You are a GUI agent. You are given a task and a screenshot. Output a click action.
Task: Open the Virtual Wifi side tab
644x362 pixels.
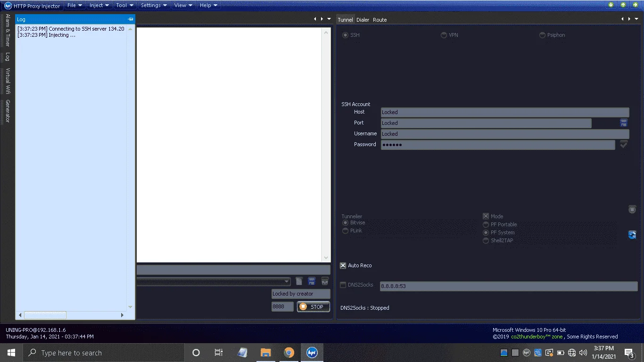pyautogui.click(x=8, y=81)
